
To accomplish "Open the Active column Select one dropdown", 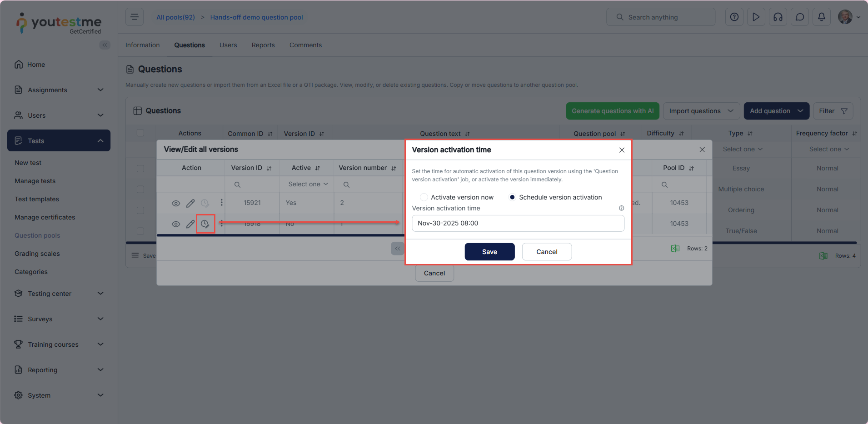I will coord(308,185).
